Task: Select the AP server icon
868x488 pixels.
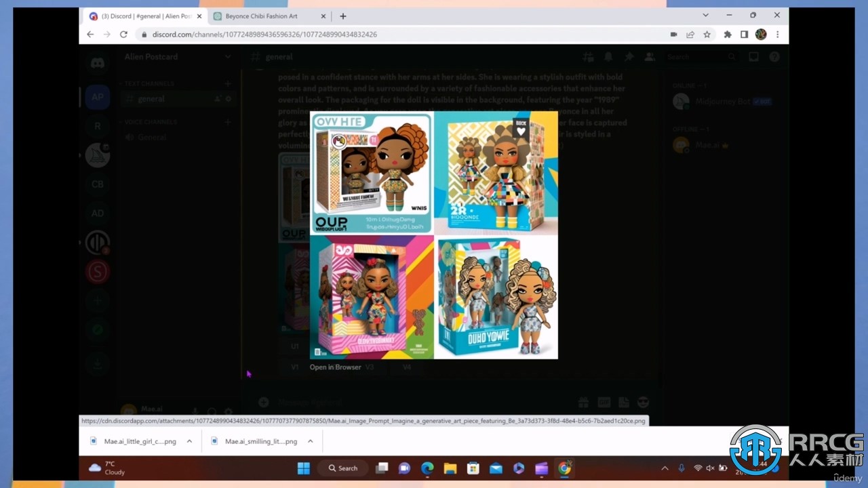Action: [98, 97]
